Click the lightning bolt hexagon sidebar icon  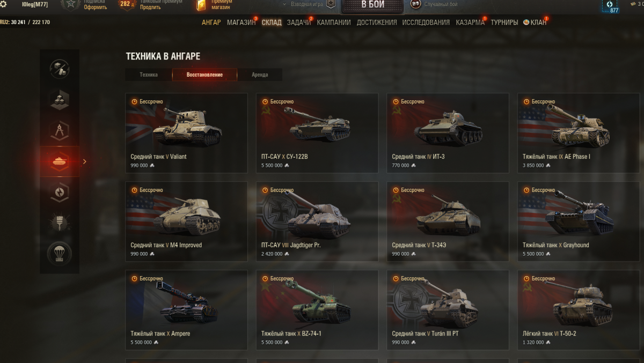coord(60,192)
